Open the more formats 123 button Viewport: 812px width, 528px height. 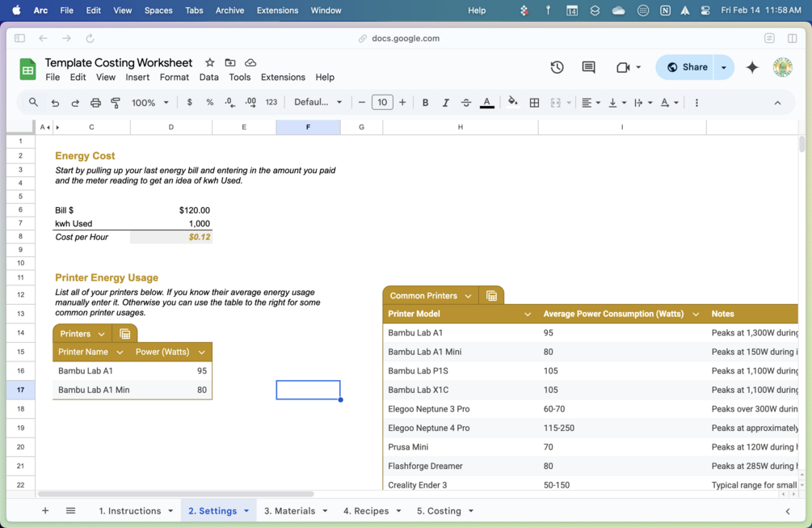271,103
